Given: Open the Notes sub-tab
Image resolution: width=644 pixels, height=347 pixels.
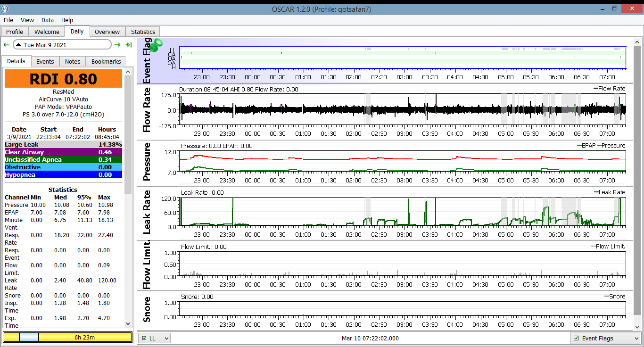Looking at the screenshot, I should 73,61.
